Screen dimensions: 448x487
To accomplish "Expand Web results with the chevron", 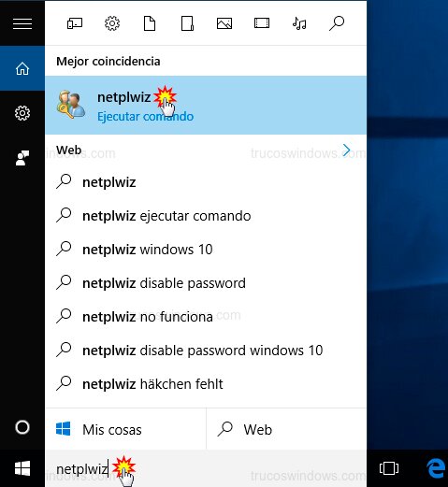I will click(346, 150).
